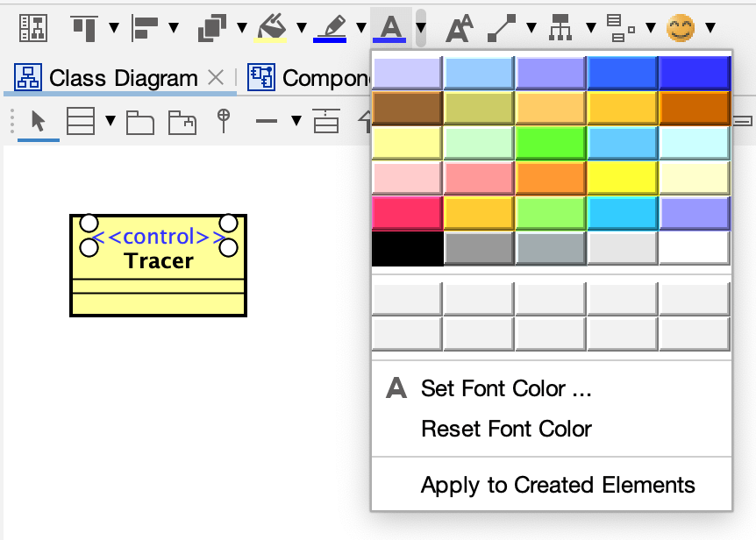Select the Subsystem folder tool

(x=182, y=123)
